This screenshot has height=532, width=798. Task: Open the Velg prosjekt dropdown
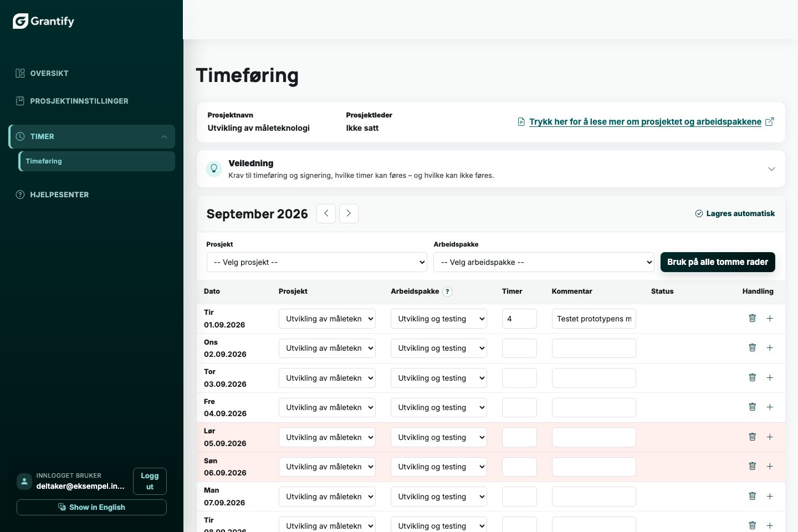[316, 262]
